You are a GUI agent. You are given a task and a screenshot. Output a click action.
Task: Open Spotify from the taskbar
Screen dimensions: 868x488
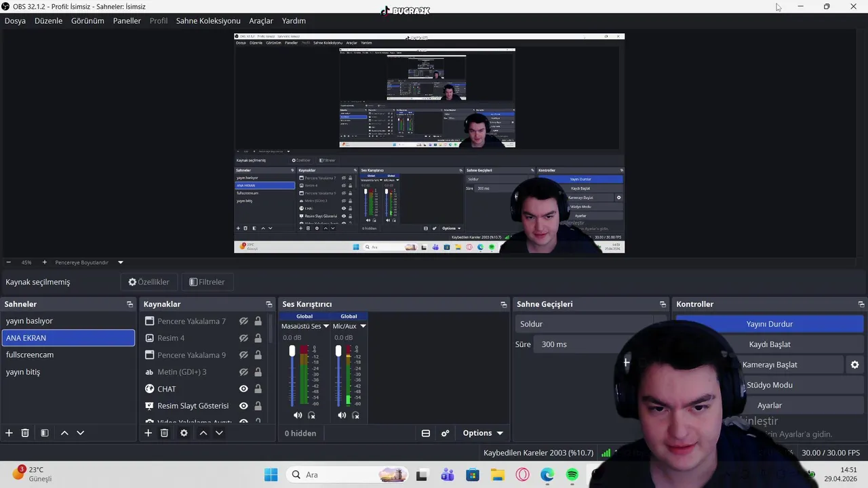pos(572,474)
